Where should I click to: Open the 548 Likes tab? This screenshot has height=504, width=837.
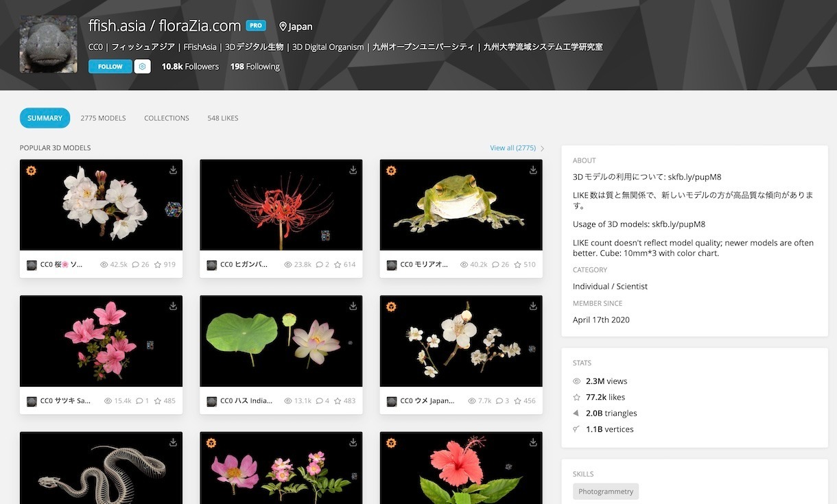223,118
